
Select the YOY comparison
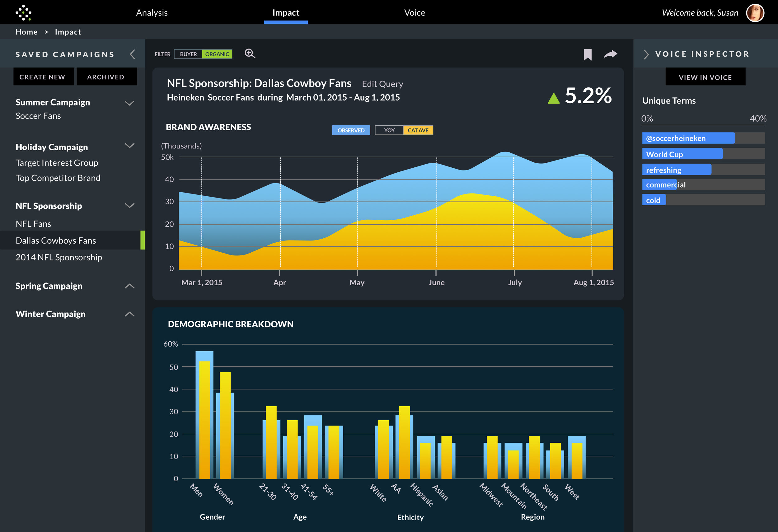coord(389,130)
